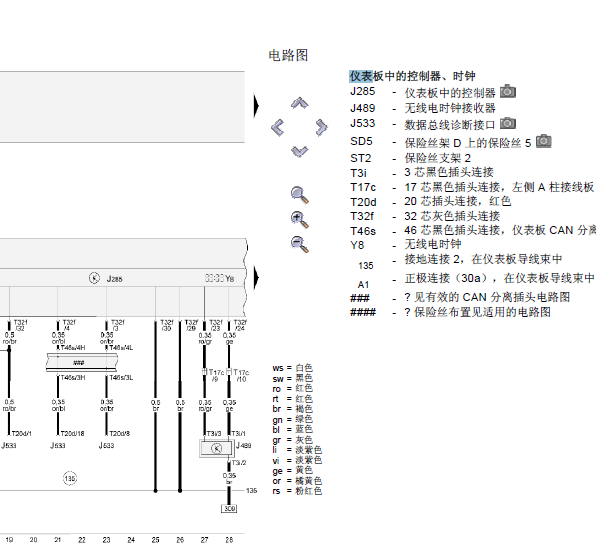Screen dimensions: 596x544
Task: Click the T20d/8 connector label
Action: point(120,433)
